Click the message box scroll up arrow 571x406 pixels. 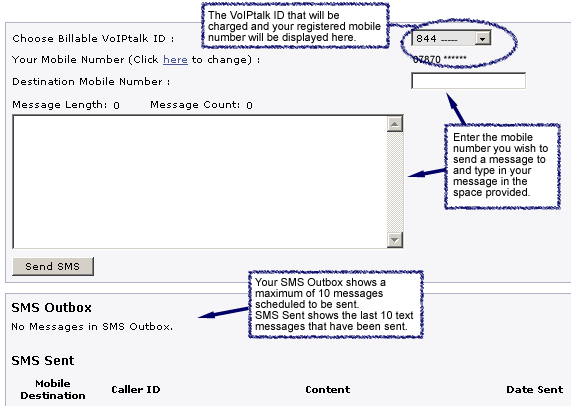pyautogui.click(x=395, y=124)
